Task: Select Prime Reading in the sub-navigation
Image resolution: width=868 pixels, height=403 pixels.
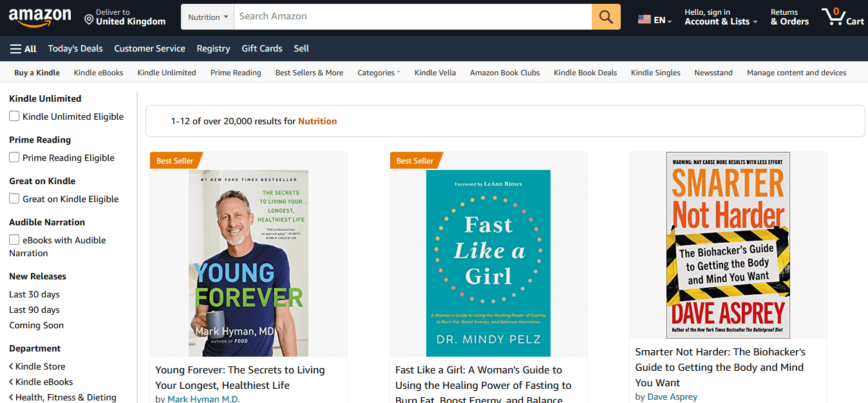Action: point(236,73)
